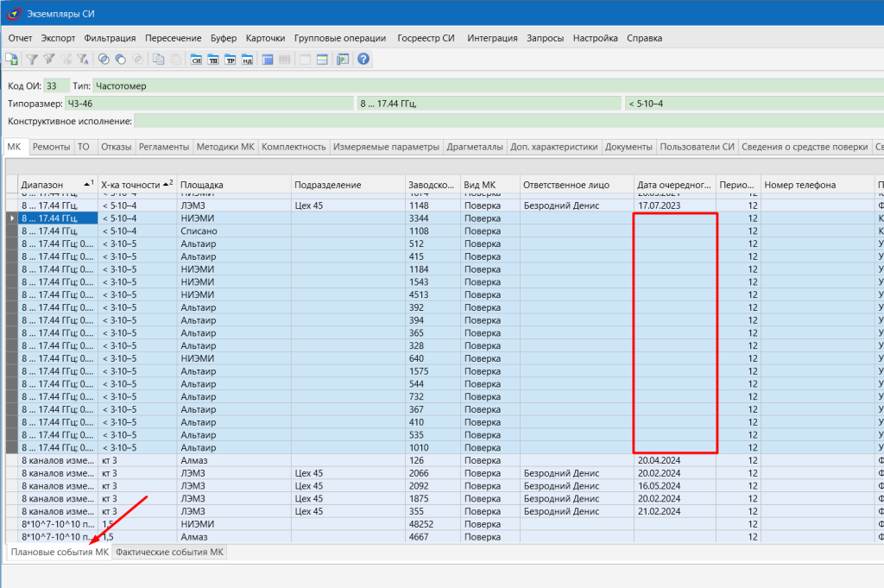
Task: Open the СИ card folder icon
Action: point(196,60)
